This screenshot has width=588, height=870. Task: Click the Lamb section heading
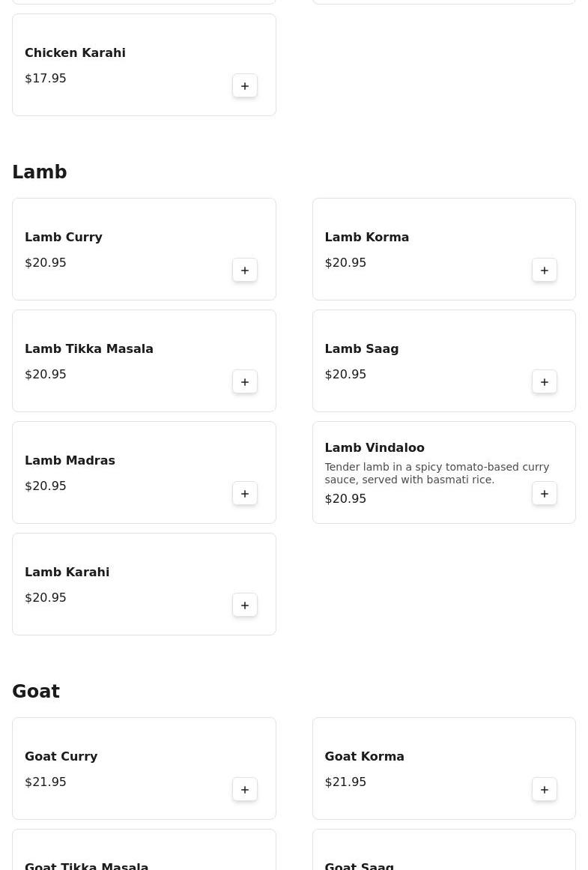pyautogui.click(x=40, y=172)
